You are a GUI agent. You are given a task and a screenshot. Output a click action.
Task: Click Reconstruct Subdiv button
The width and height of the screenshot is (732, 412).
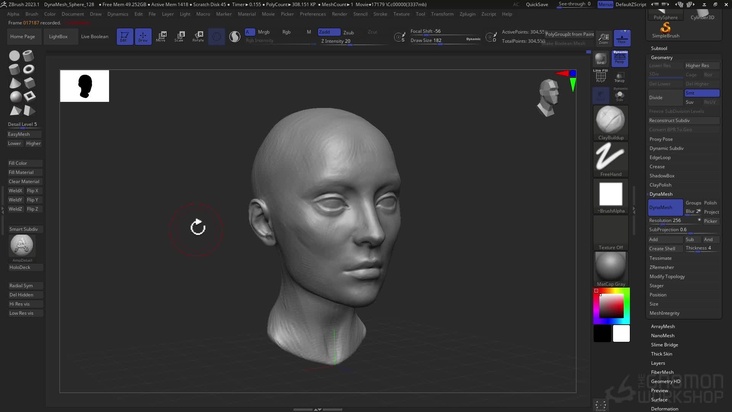[684, 120]
